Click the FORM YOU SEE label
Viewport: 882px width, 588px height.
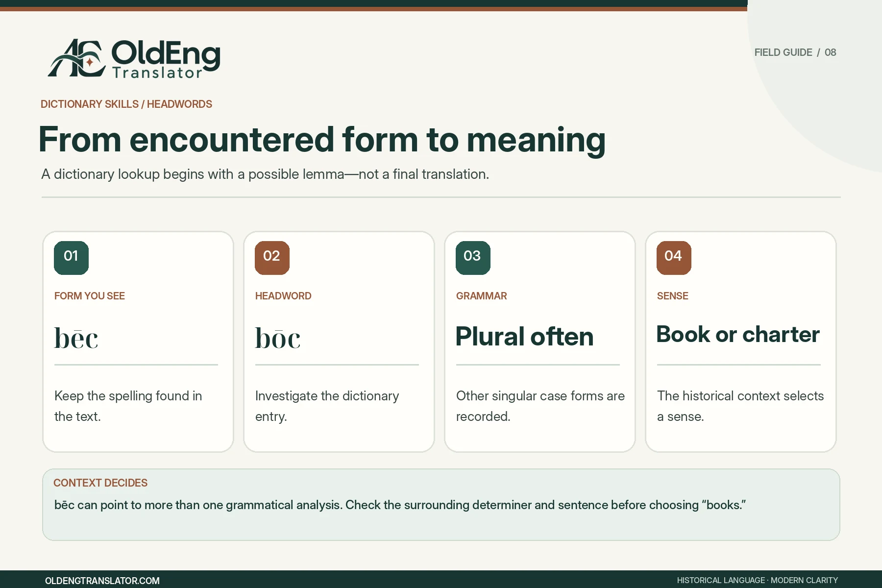tap(90, 296)
